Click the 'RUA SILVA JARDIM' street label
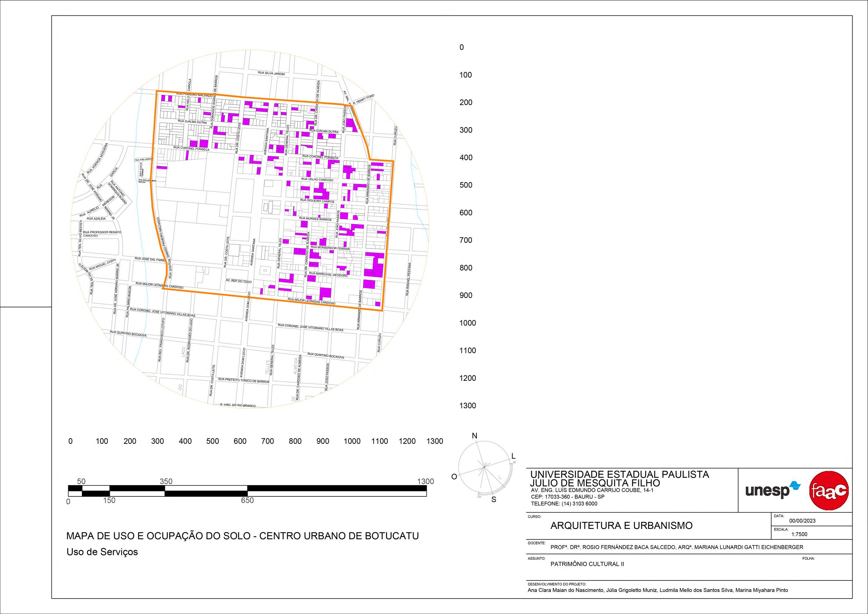The height and width of the screenshot is (614, 868). [271, 74]
